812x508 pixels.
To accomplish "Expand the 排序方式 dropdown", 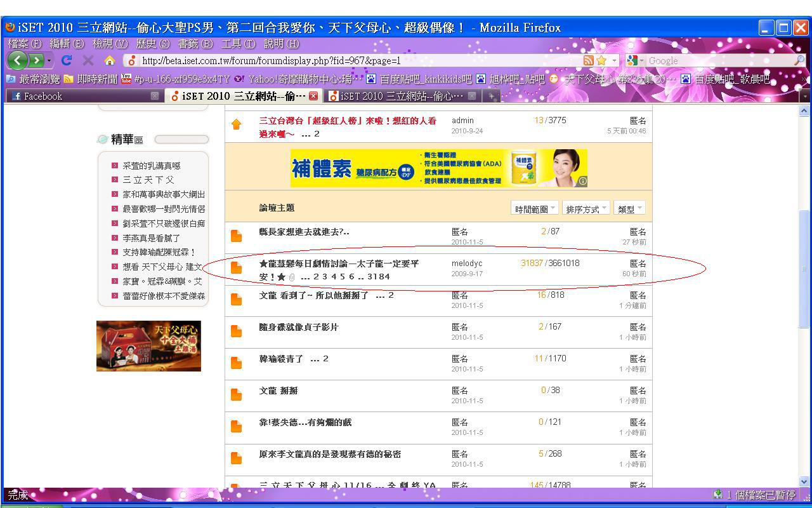I will [586, 209].
